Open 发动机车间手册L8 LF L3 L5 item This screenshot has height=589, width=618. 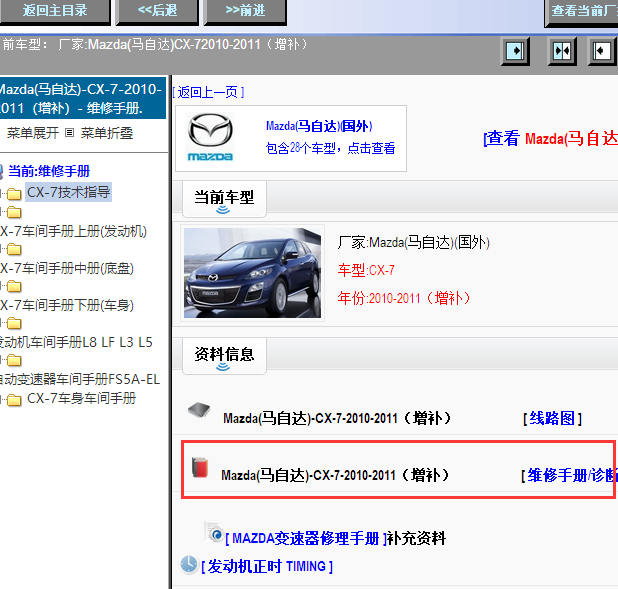76,342
